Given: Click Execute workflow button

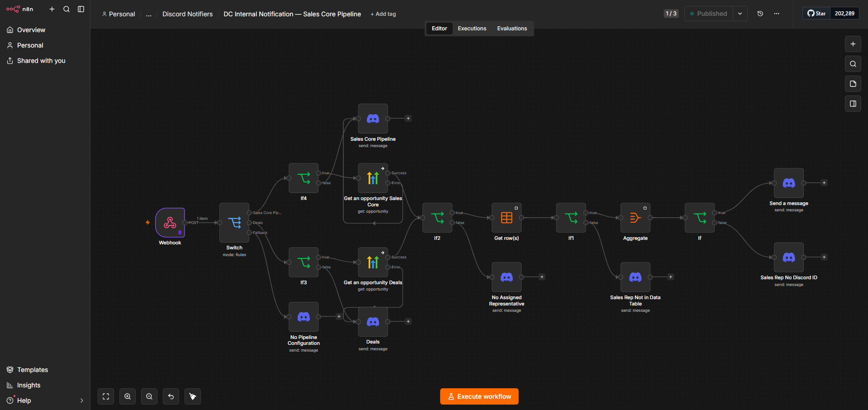Looking at the screenshot, I should point(479,396).
